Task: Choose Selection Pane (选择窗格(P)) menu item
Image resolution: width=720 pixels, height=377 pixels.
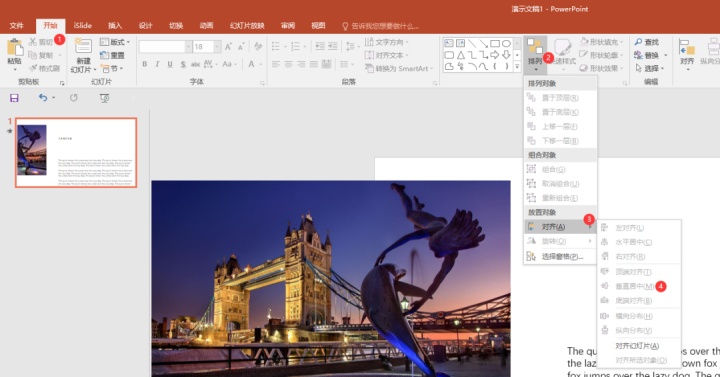Action: click(x=560, y=257)
